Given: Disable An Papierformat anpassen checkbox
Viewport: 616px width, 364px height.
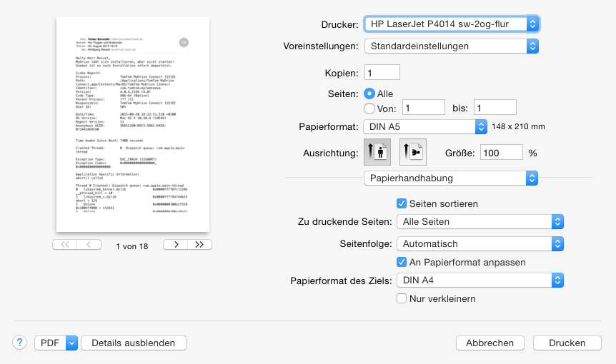Looking at the screenshot, I should click(402, 262).
